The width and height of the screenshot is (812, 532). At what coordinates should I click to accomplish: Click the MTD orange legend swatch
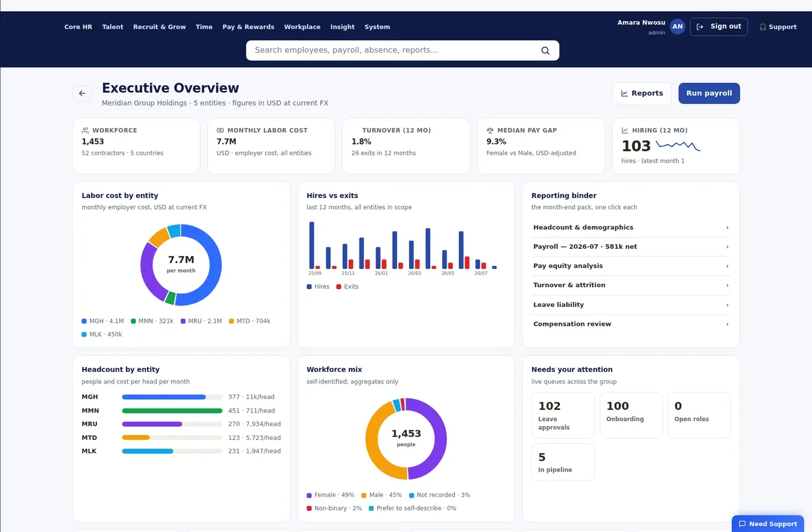click(232, 322)
